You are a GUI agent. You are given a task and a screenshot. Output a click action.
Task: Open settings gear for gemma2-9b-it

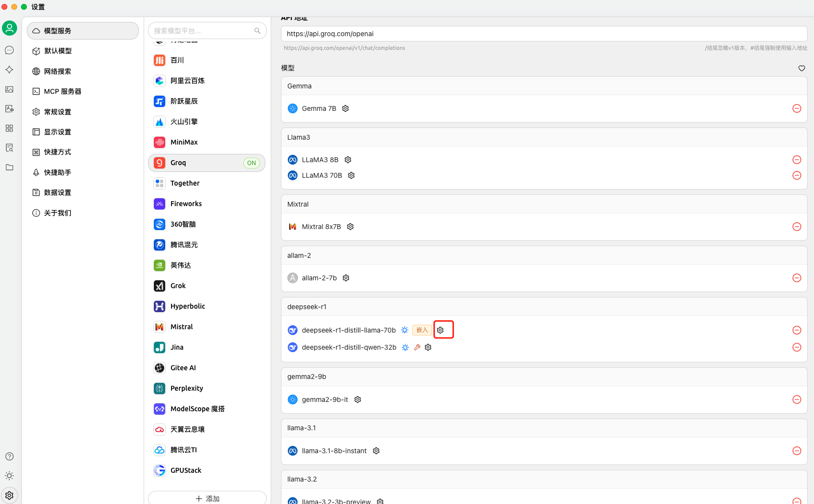357,399
